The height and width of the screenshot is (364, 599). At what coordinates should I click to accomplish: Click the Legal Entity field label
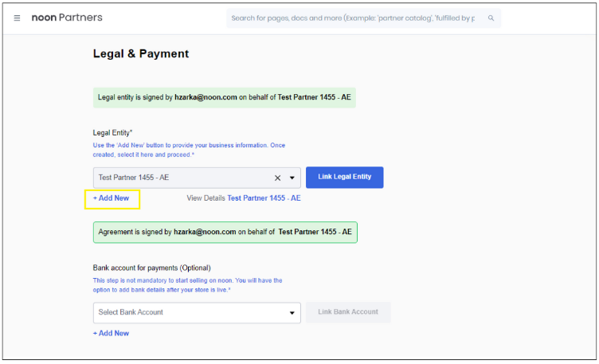pyautogui.click(x=112, y=132)
